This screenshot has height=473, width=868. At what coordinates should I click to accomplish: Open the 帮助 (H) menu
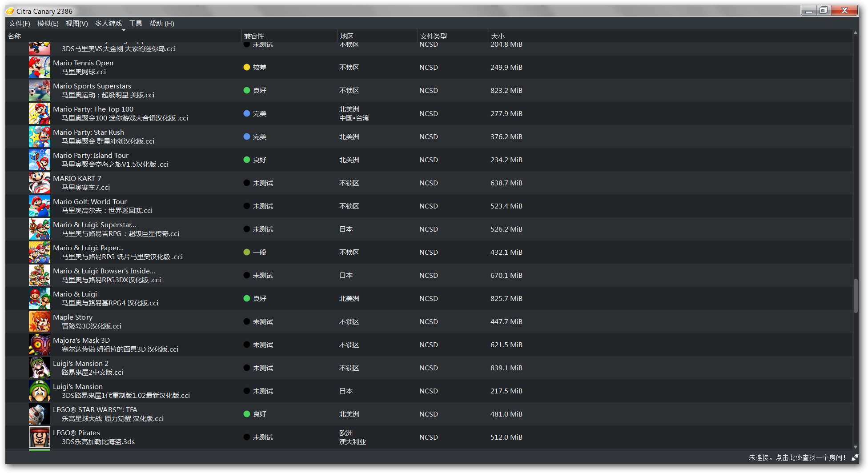pos(161,24)
